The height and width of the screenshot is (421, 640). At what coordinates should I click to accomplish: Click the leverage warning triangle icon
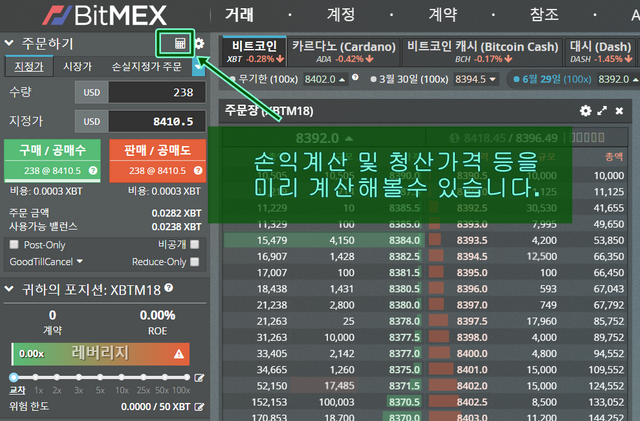(179, 354)
